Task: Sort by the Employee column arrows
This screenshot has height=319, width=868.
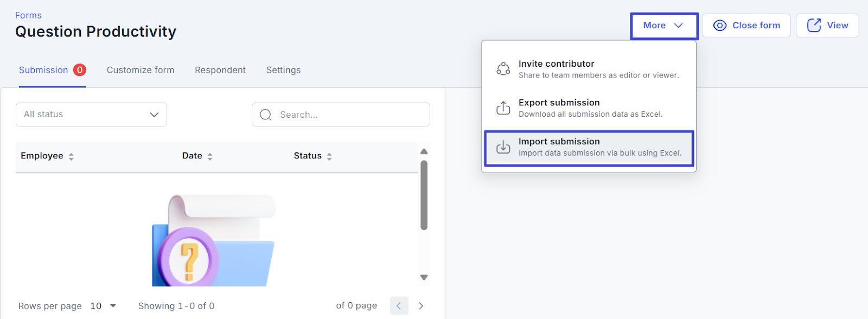Action: tap(71, 156)
